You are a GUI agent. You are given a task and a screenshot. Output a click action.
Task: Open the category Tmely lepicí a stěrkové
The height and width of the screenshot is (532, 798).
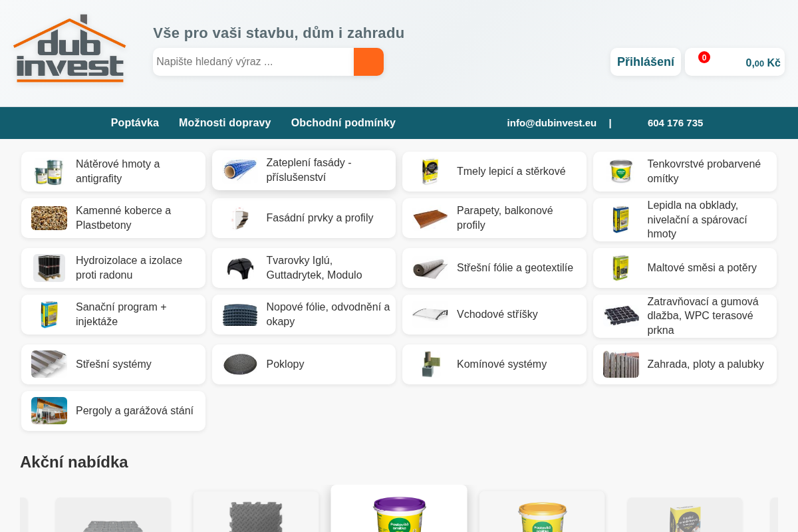(494, 172)
